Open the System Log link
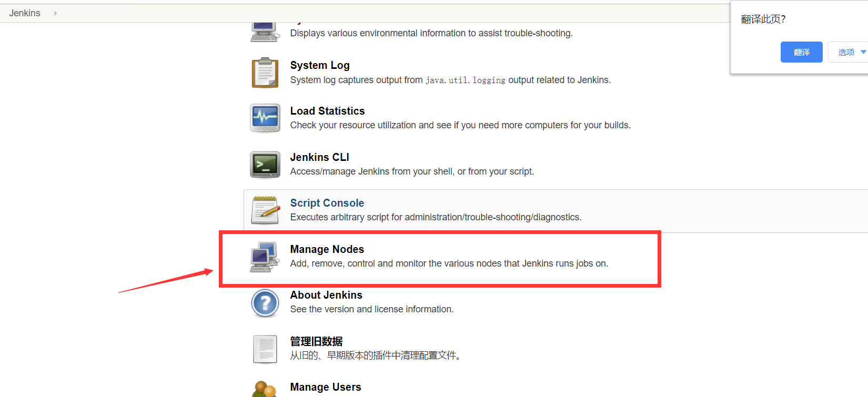The image size is (868, 397). [x=320, y=65]
